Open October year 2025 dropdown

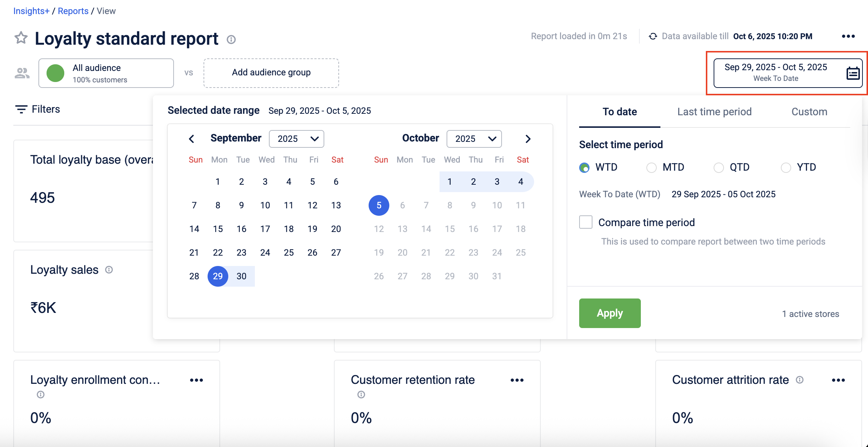(x=474, y=139)
